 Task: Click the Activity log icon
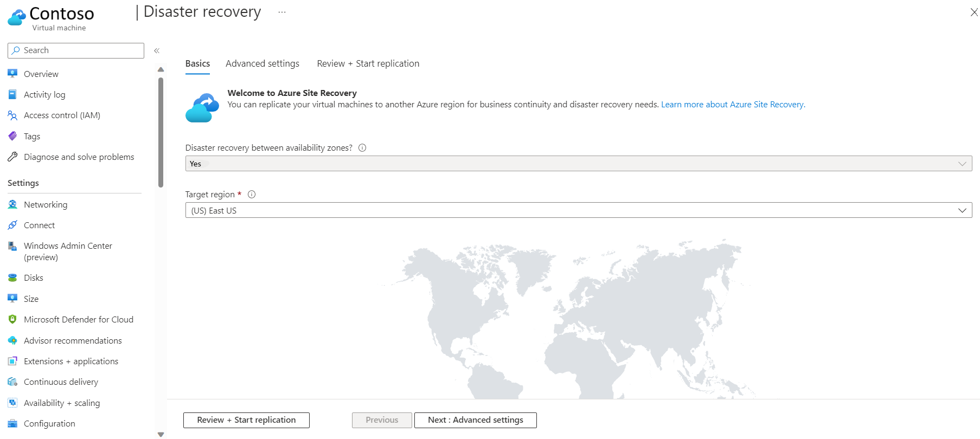[x=12, y=94]
